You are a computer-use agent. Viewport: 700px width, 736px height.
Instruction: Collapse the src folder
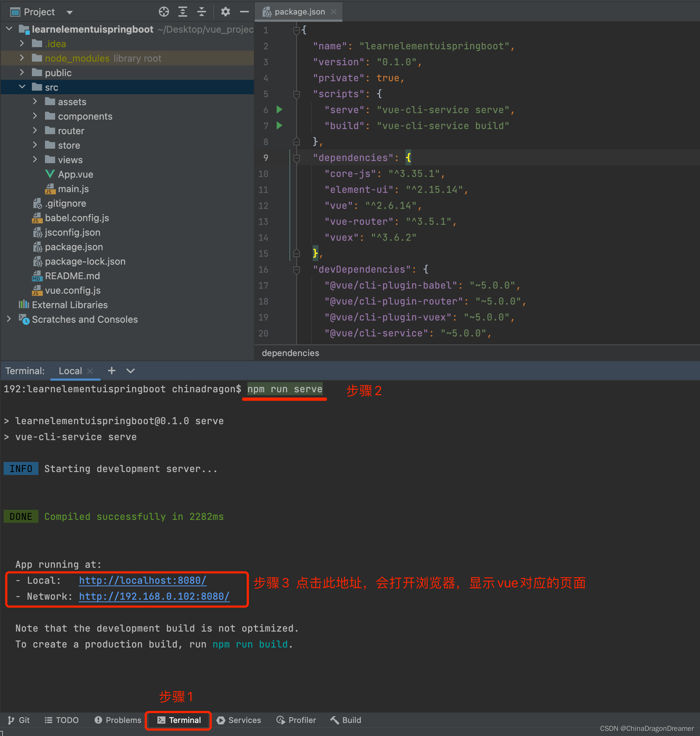tap(22, 87)
